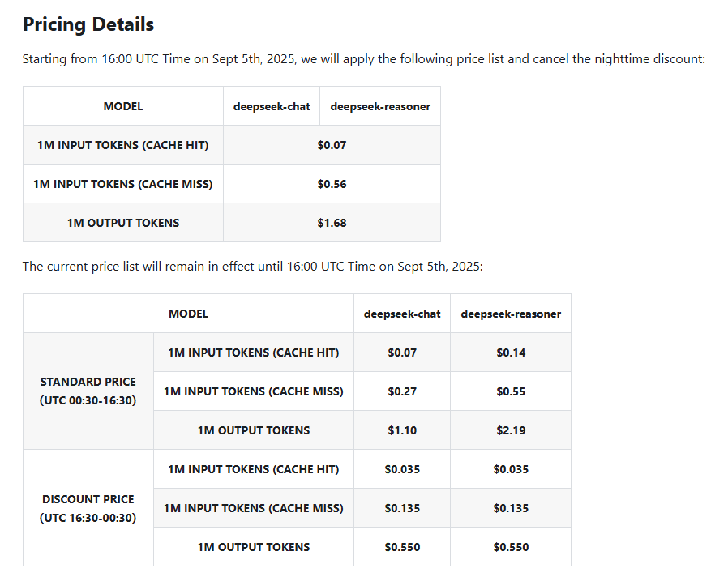
Task: Click deepseek-chat header in the second table
Action: coord(402,314)
